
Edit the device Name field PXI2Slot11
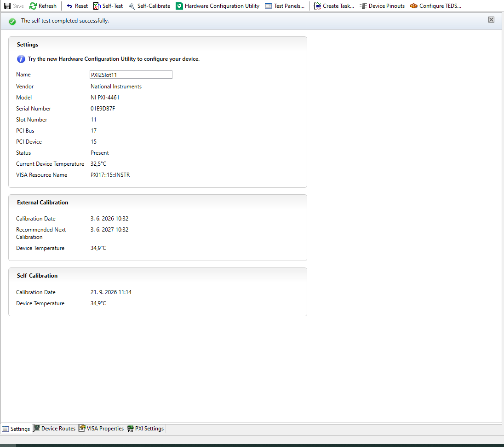(x=131, y=75)
